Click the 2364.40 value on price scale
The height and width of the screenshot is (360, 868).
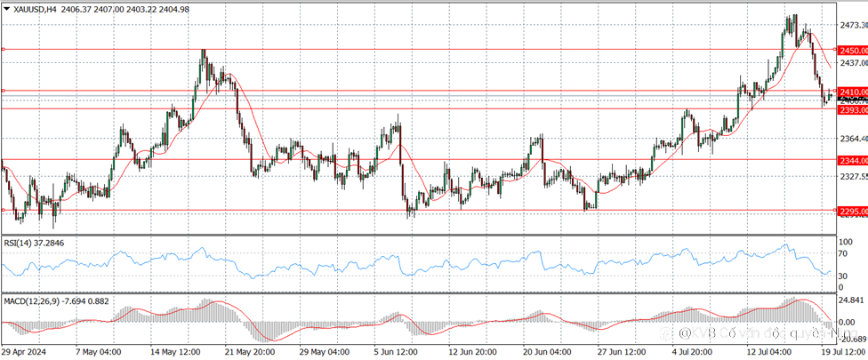click(854, 139)
